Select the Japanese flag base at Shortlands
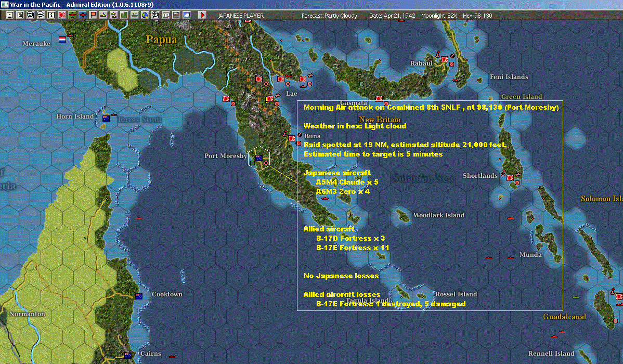The height and width of the screenshot is (364, 623). [x=510, y=178]
